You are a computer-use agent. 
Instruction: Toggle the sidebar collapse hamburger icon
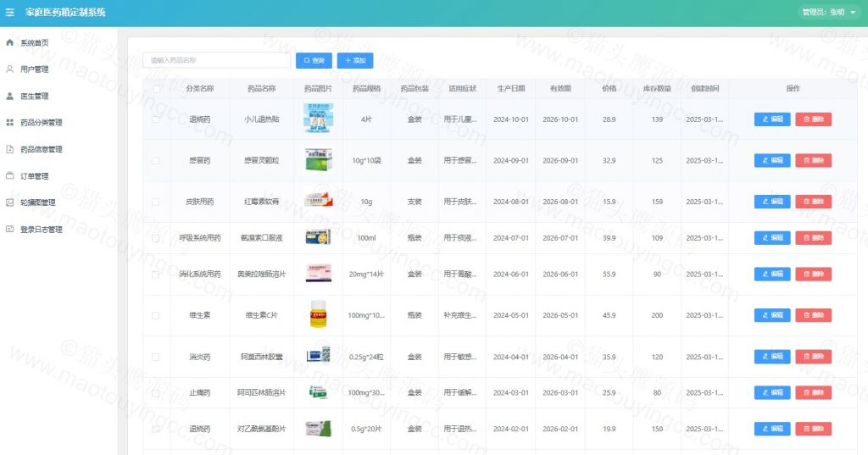10,12
